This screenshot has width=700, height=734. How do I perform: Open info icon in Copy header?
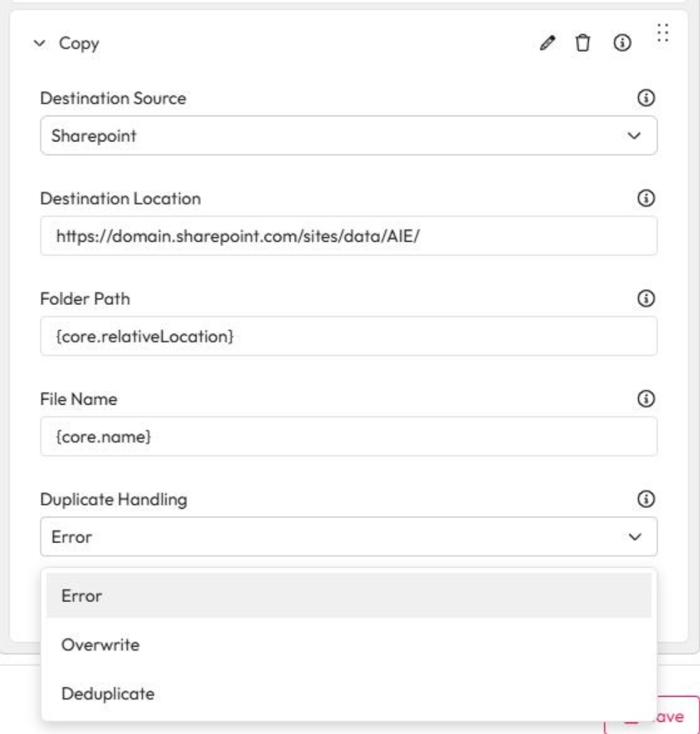[x=622, y=44]
